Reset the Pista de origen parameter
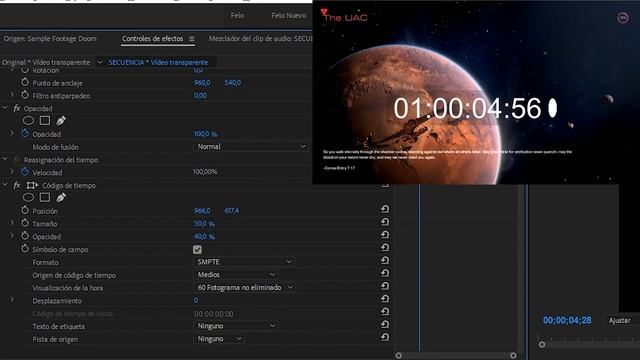 click(385, 337)
